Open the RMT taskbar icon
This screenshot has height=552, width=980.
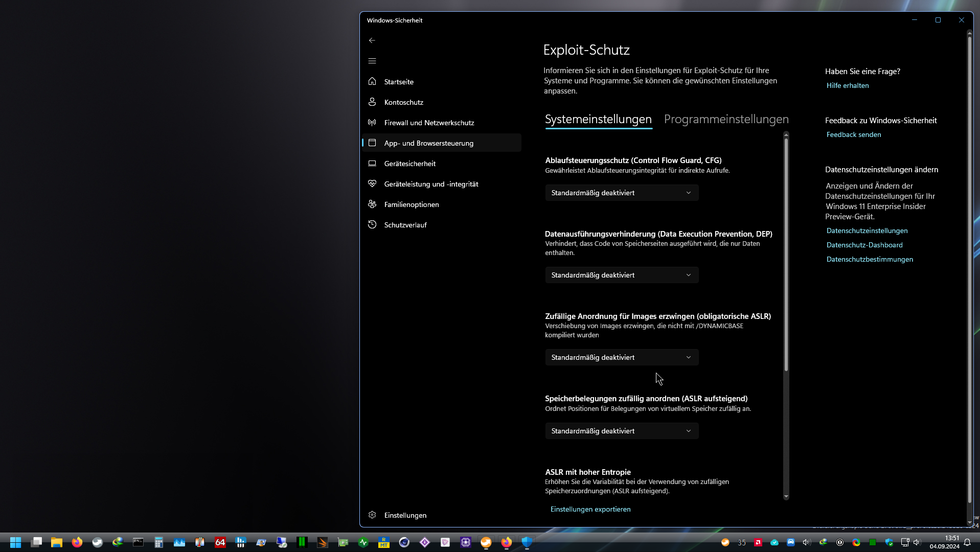click(384, 542)
